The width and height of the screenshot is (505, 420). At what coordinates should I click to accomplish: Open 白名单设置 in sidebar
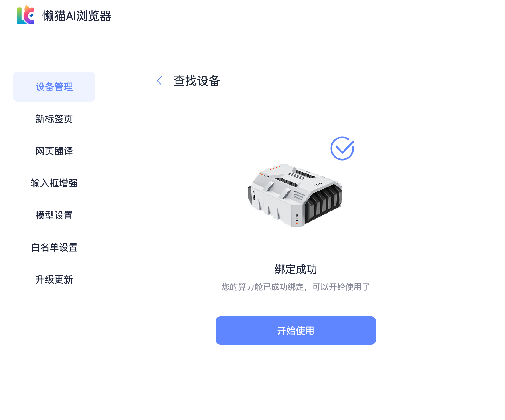(54, 247)
